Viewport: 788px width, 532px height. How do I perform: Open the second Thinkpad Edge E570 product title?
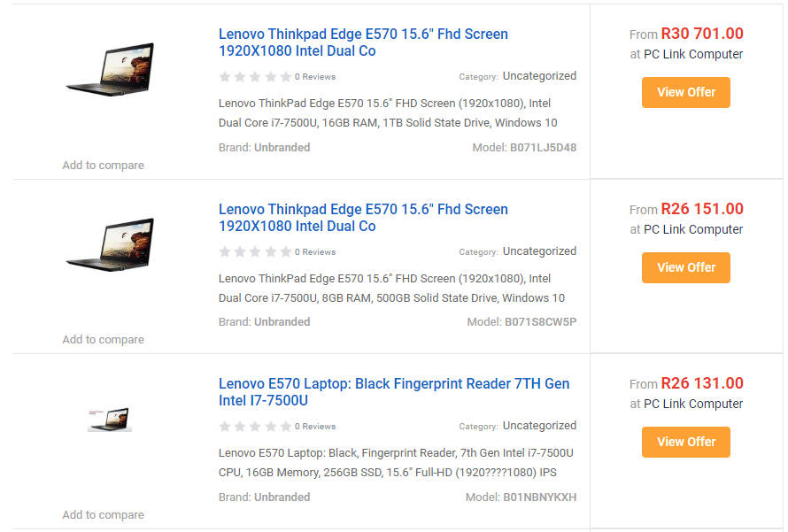click(x=363, y=217)
